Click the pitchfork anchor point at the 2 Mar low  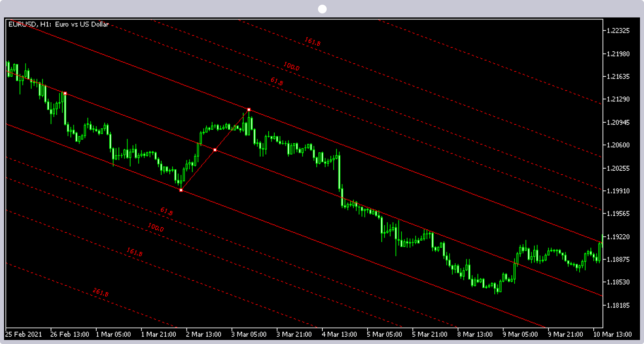[181, 190]
